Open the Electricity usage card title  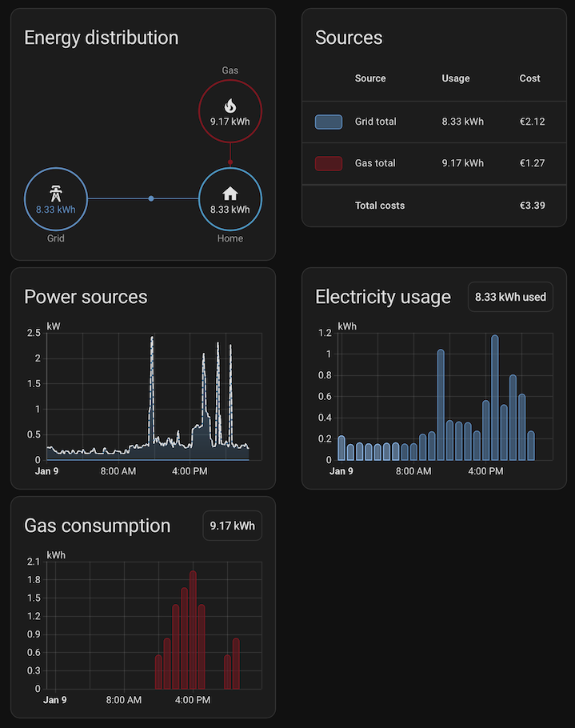[383, 297]
